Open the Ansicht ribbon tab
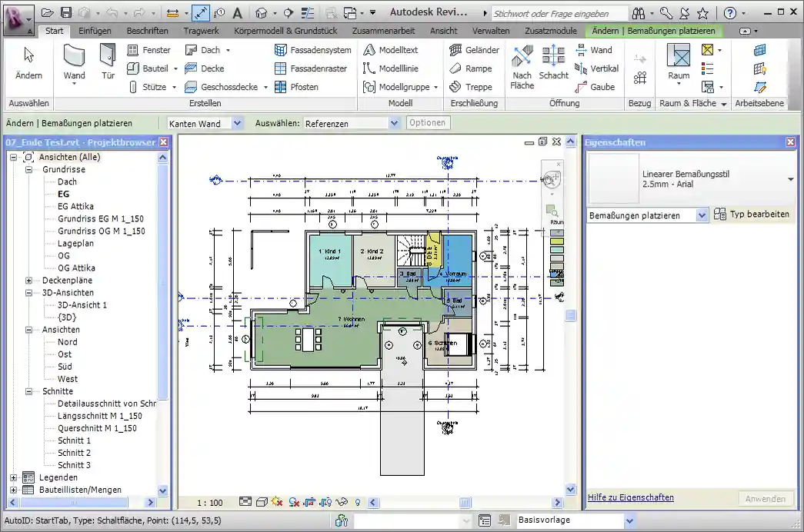 pyautogui.click(x=443, y=31)
